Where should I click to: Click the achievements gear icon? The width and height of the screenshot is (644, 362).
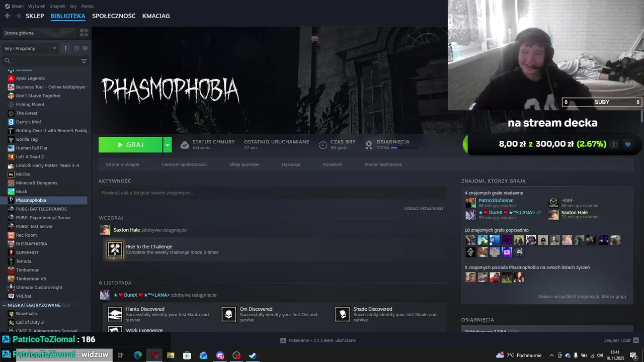[x=369, y=145]
